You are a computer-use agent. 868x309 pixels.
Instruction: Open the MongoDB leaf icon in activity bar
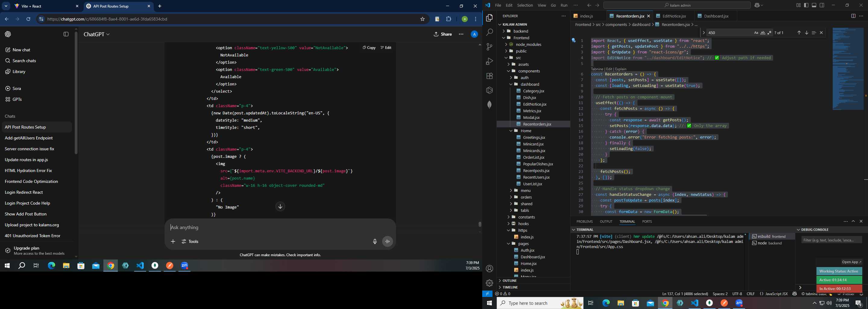pyautogui.click(x=489, y=105)
